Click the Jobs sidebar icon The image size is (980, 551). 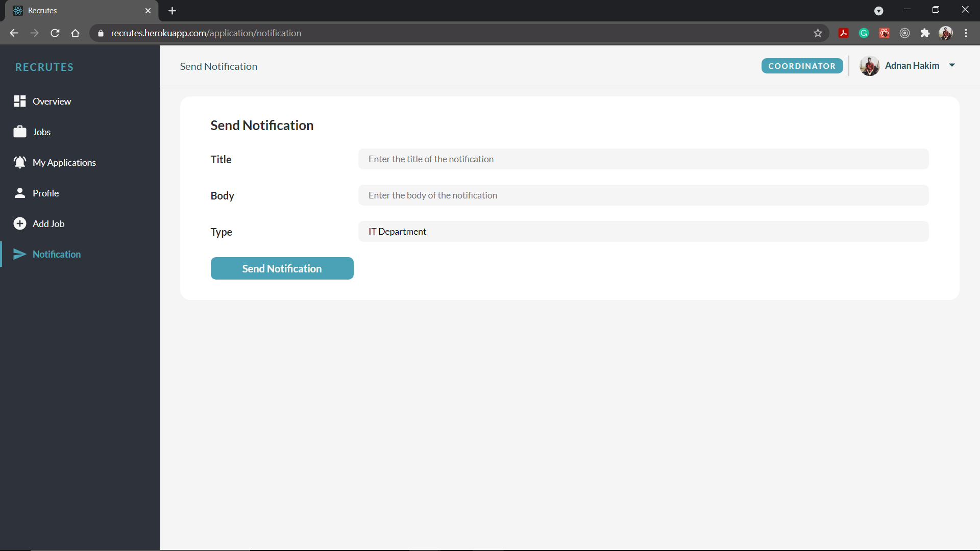pyautogui.click(x=20, y=132)
